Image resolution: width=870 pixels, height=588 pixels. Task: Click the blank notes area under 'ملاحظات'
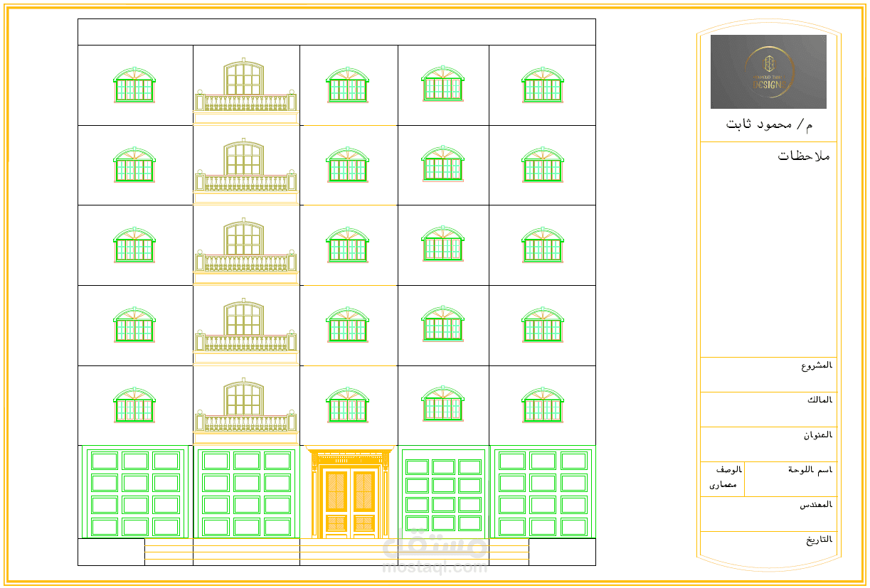tap(769, 260)
